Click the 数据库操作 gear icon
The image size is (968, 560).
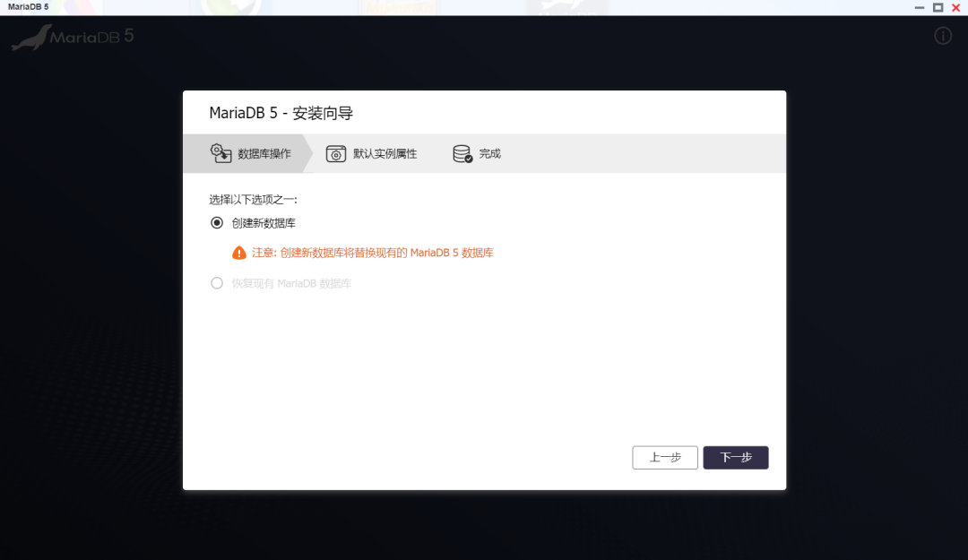[220, 153]
